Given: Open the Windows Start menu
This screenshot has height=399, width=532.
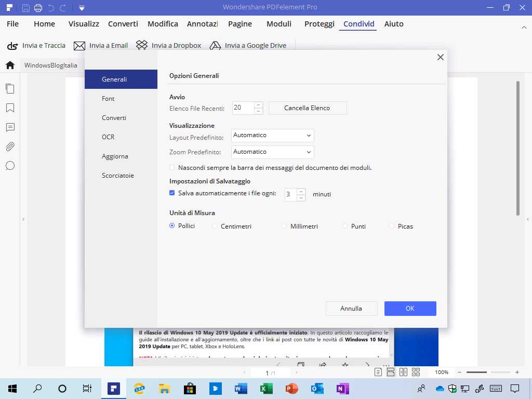Looking at the screenshot, I should 12,389.
